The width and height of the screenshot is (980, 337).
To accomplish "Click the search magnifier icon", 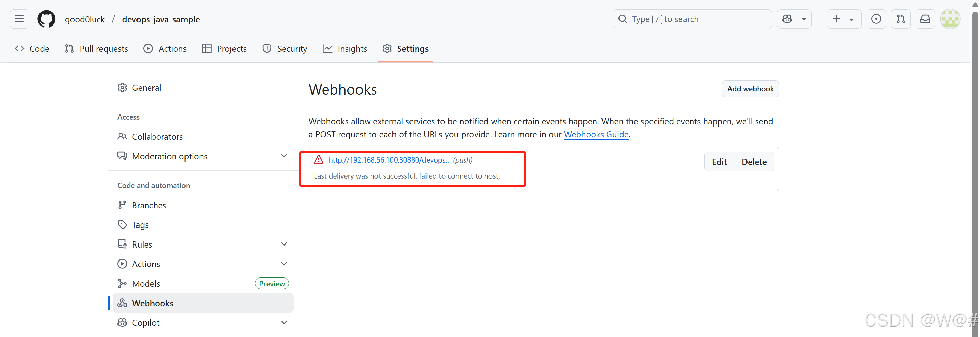I will (622, 19).
